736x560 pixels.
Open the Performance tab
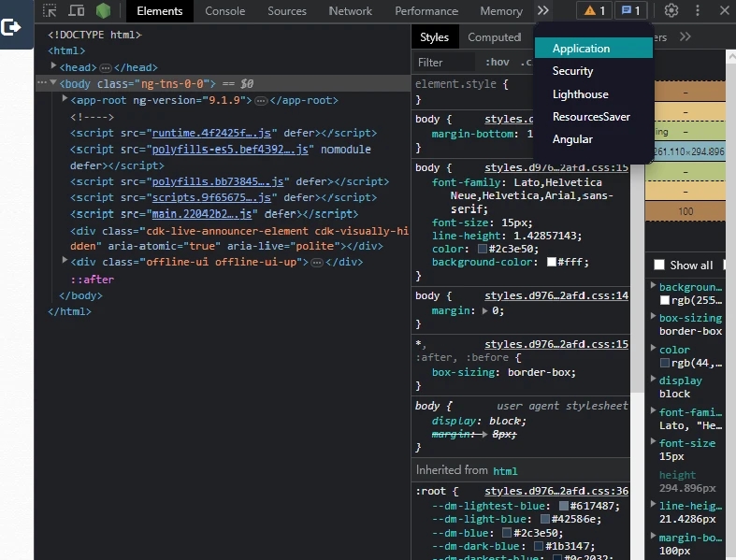pos(426,11)
